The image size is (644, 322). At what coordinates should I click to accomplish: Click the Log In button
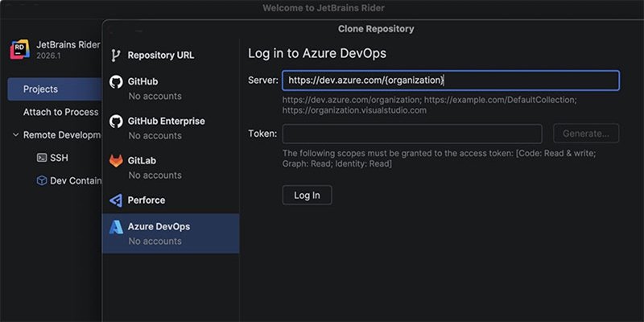pyautogui.click(x=307, y=195)
